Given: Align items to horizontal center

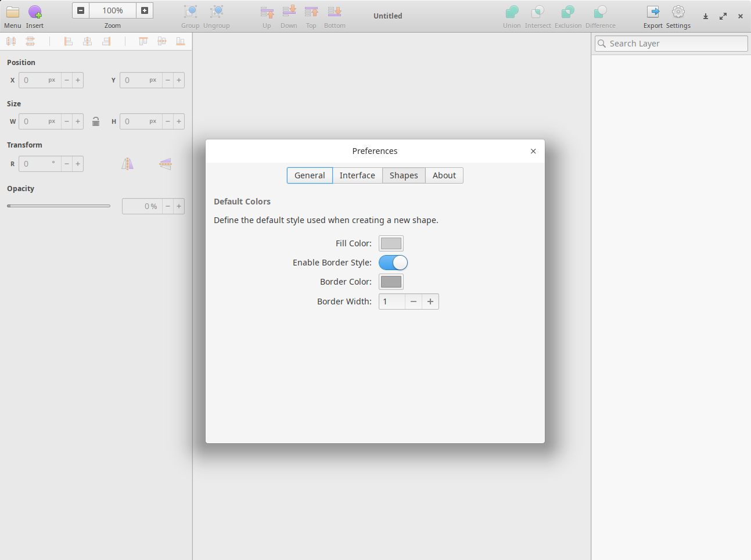Looking at the screenshot, I should coord(87,41).
